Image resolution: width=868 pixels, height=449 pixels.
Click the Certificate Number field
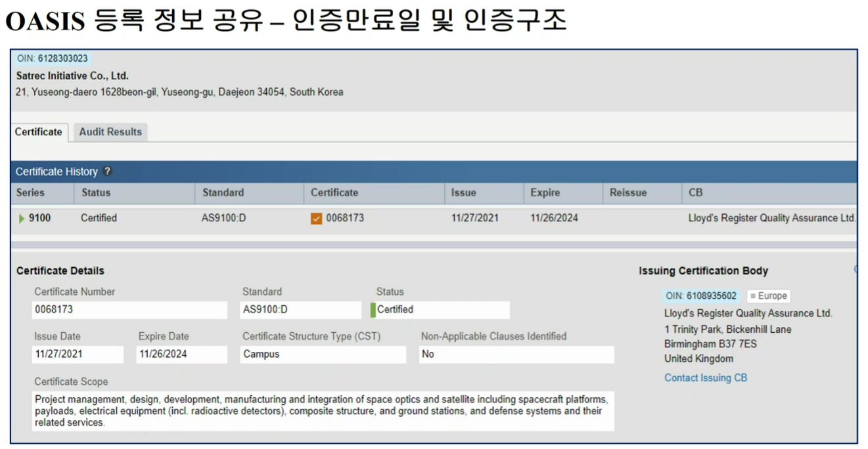click(129, 310)
